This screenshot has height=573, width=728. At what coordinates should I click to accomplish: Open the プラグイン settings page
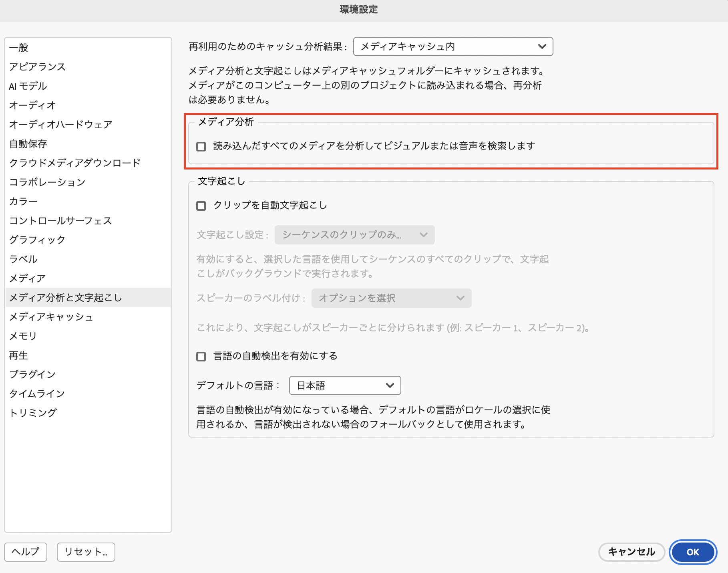pyautogui.click(x=32, y=374)
